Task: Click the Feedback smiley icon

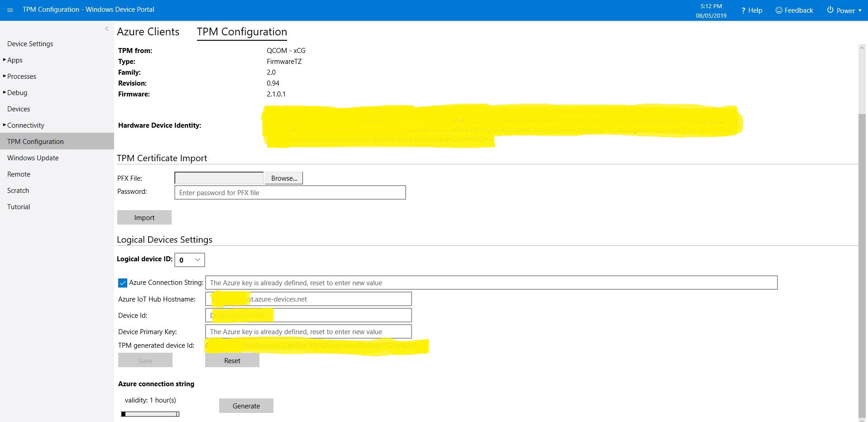Action: [x=779, y=10]
